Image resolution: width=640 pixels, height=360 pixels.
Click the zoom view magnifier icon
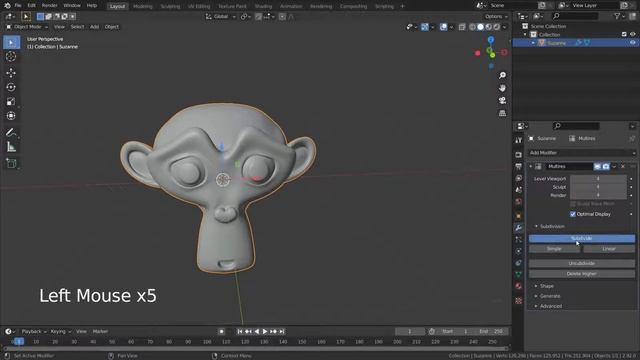[502, 75]
